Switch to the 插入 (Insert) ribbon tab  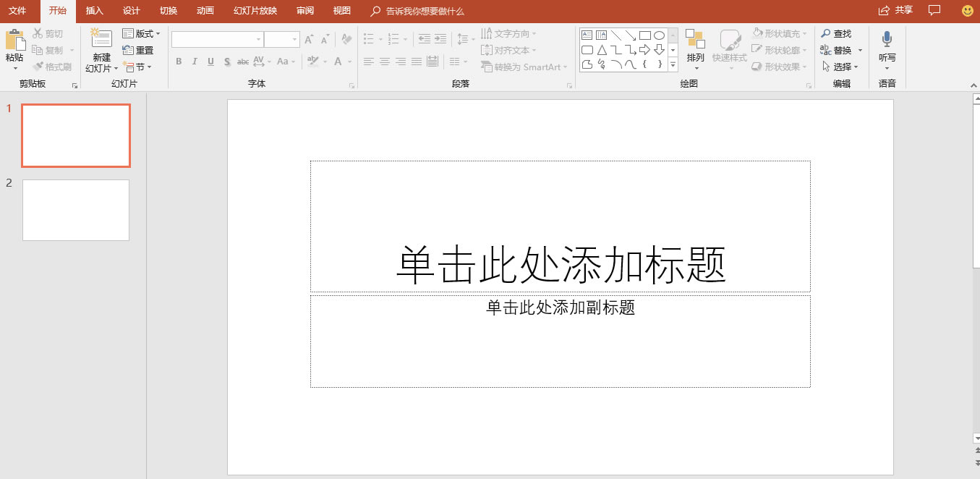click(x=94, y=11)
